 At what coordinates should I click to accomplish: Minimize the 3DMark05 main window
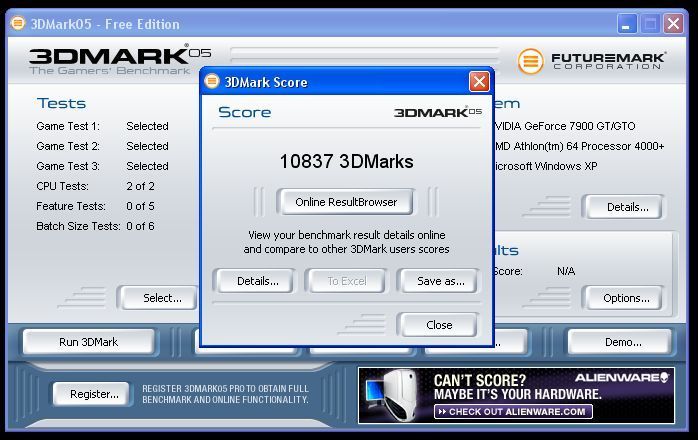coord(626,24)
